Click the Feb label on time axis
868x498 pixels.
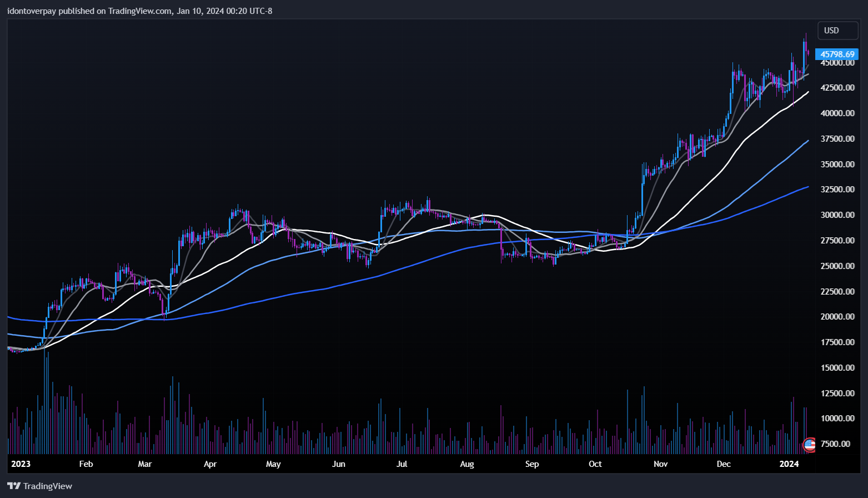[x=86, y=464]
